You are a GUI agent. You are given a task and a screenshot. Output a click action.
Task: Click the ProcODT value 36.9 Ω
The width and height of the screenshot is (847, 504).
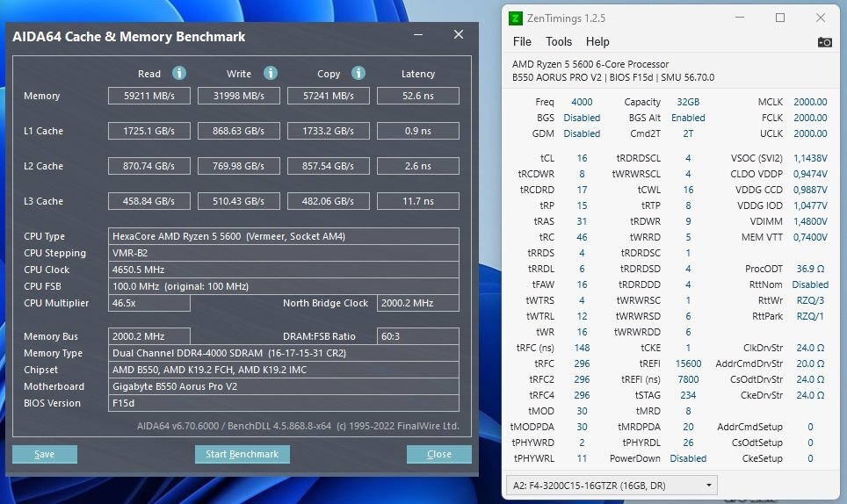[x=810, y=269]
